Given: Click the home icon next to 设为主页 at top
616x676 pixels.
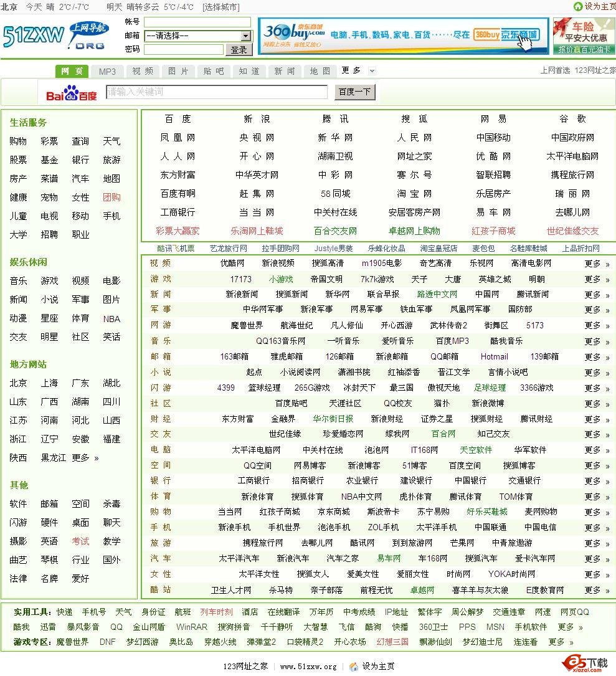Looking at the screenshot, I should (x=577, y=6).
